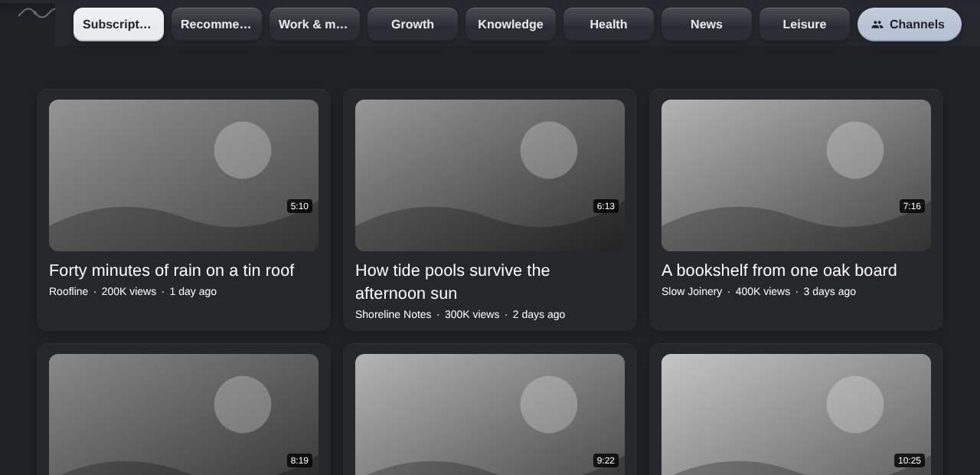Open the thumbnail with 9:22 duration
The image size is (980, 475).
490,414
